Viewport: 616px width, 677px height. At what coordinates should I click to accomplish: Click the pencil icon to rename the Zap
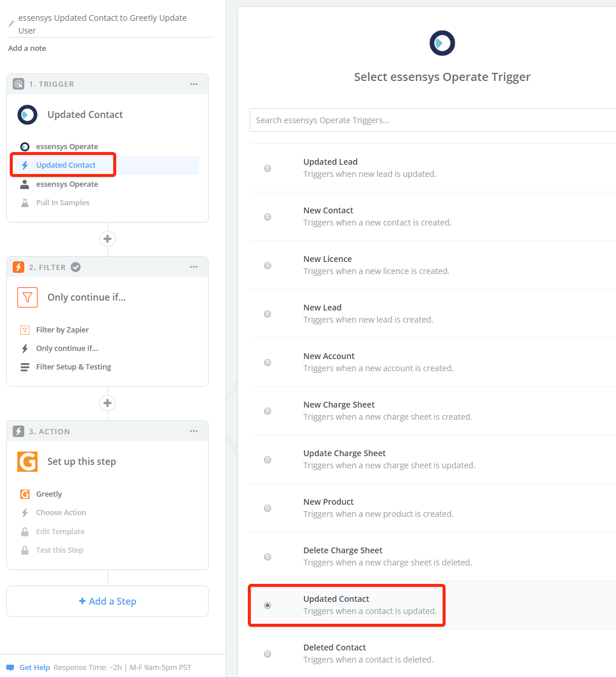click(12, 24)
